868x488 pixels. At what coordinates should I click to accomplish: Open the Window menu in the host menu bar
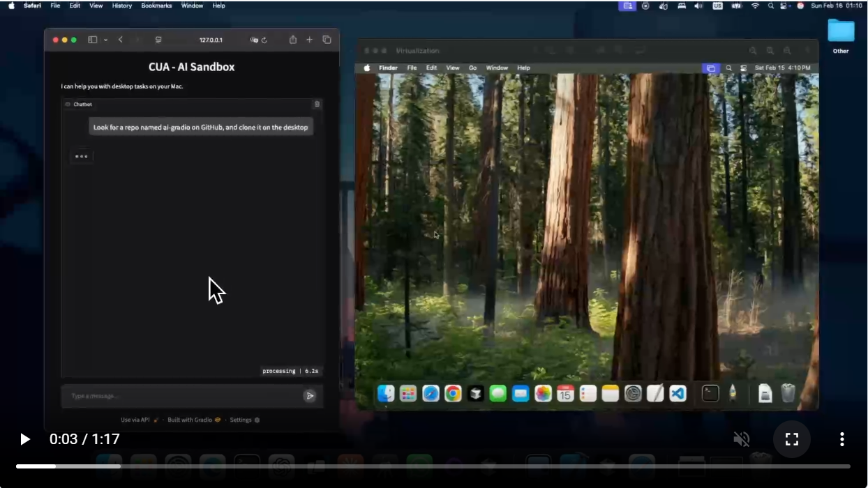tap(192, 6)
